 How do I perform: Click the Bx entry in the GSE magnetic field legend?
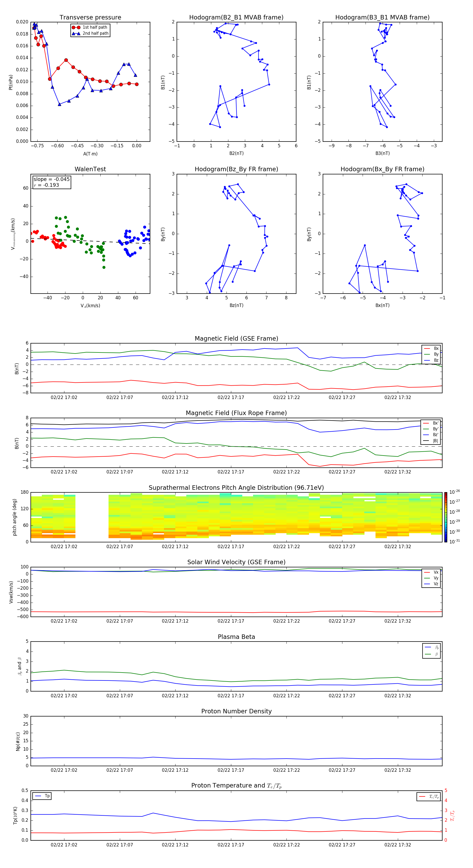click(x=431, y=349)
